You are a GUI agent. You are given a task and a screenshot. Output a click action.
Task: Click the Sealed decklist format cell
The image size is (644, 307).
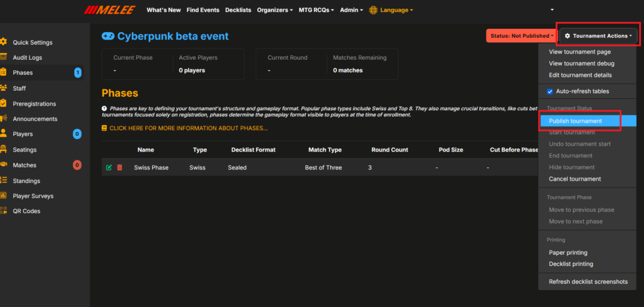point(237,168)
